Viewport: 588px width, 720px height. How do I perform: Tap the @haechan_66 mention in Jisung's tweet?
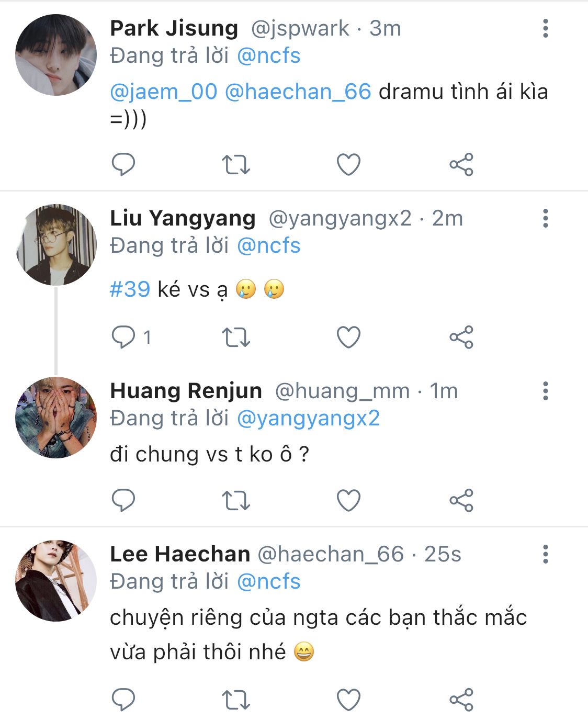[x=298, y=92]
